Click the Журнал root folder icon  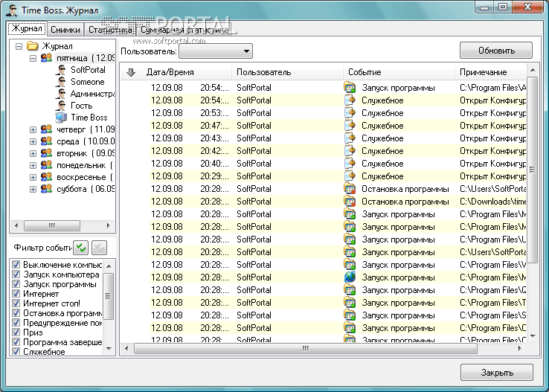[33, 46]
